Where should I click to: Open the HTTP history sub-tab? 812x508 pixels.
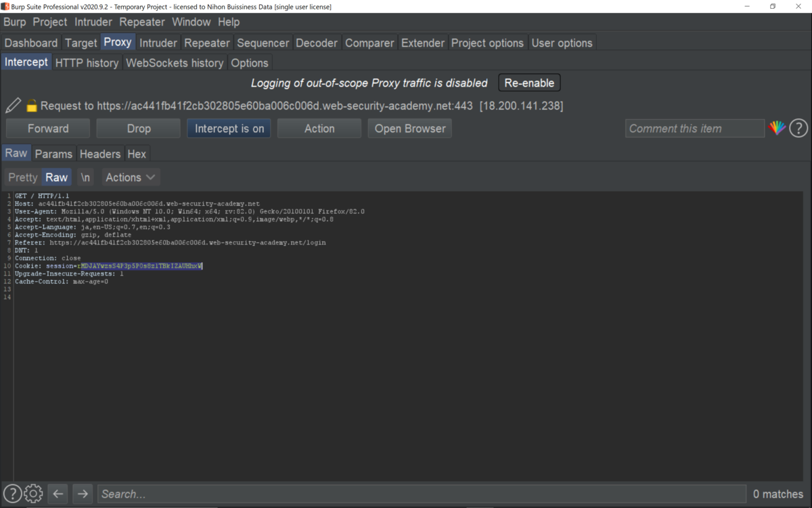click(x=87, y=63)
